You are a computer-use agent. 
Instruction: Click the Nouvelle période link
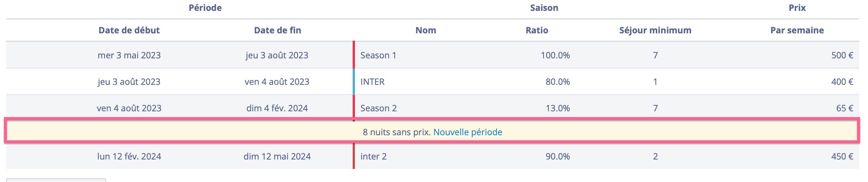pyautogui.click(x=467, y=132)
